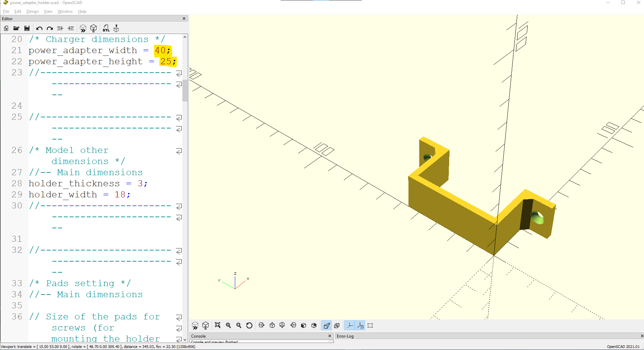Unindent the selected code lines
This screenshot has height=350, width=644.
(x=60, y=28)
